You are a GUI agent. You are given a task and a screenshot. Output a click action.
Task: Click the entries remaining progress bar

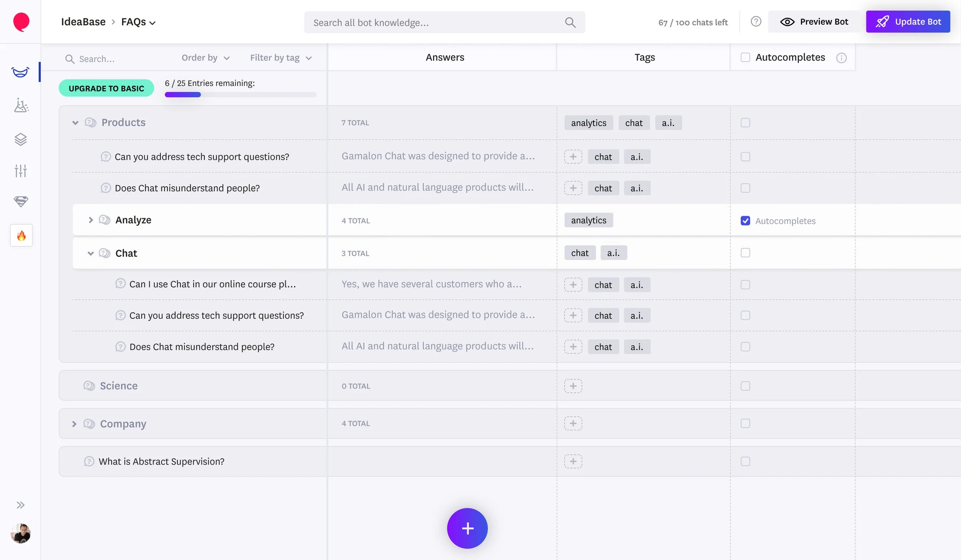pos(240,94)
